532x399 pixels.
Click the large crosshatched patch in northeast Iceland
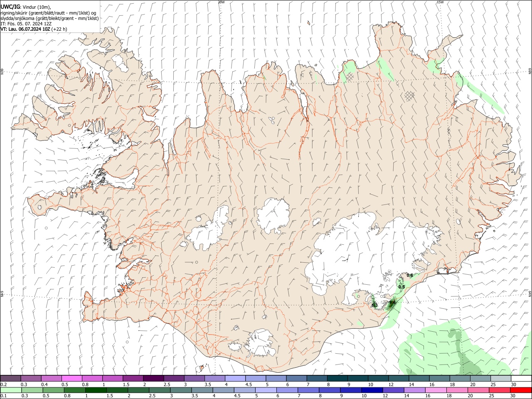tap(410, 96)
